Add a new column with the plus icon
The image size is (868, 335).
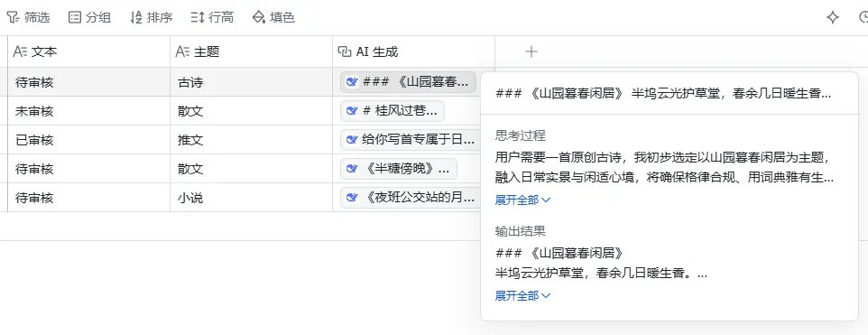pos(531,51)
